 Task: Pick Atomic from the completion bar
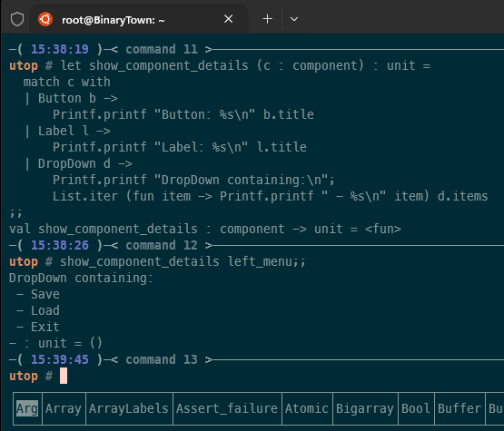pyautogui.click(x=307, y=408)
